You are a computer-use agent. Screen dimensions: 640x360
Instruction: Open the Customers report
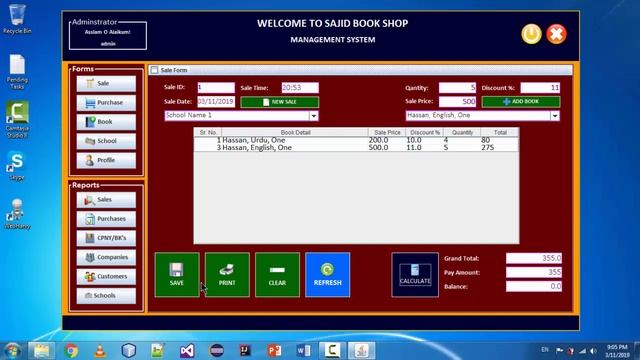pyautogui.click(x=106, y=276)
